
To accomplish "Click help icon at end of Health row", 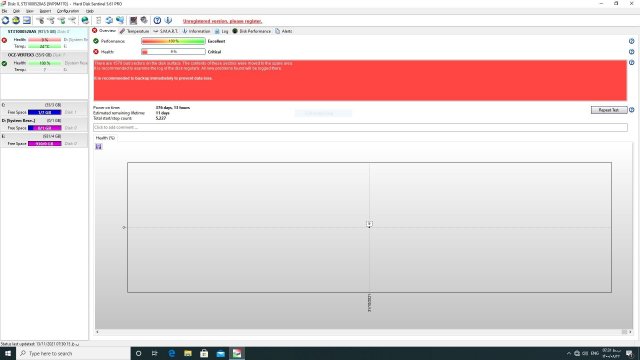I will pyautogui.click(x=631, y=52).
